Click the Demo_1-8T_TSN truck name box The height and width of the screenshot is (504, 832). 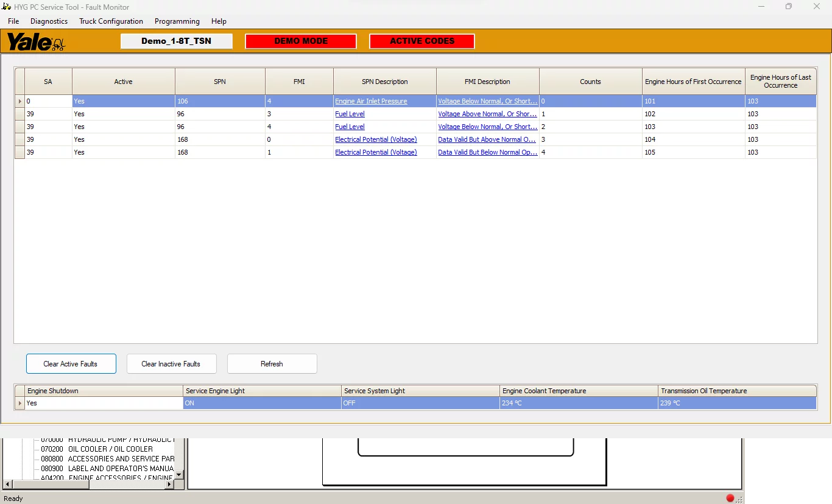point(177,41)
